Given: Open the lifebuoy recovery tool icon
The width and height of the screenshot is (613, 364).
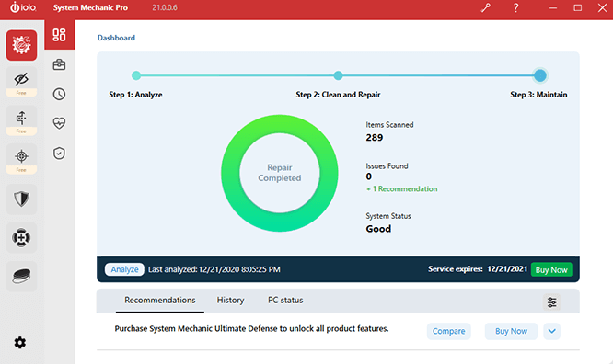Looking at the screenshot, I should click(x=21, y=237).
